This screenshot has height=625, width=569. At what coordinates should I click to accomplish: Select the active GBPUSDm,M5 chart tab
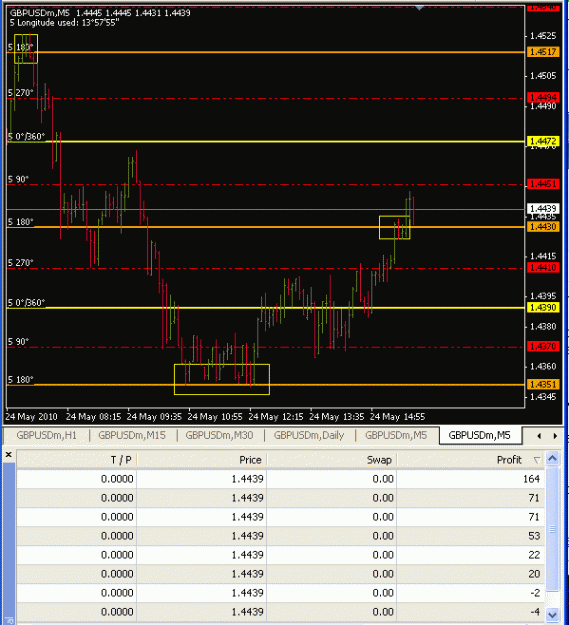tap(479, 435)
